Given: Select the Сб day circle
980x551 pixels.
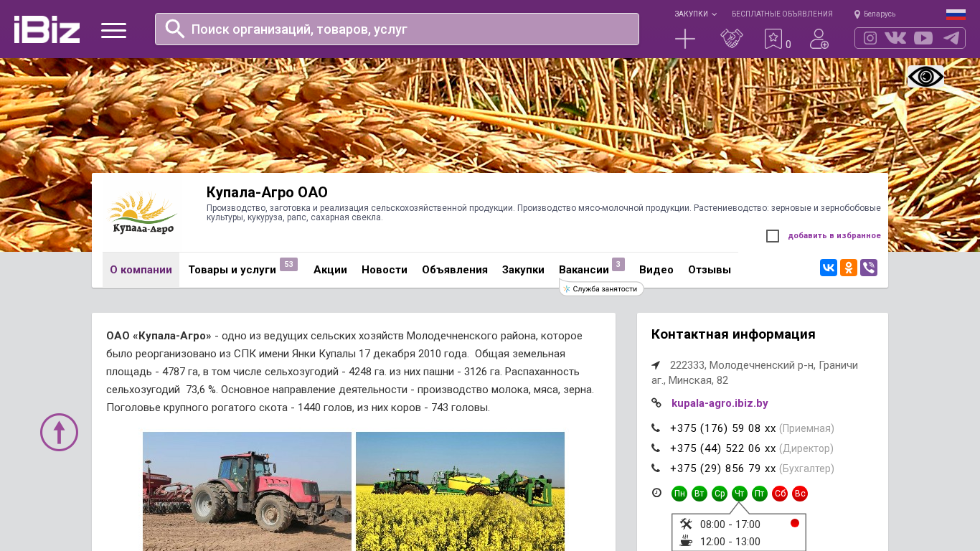Looking at the screenshot, I should coord(780,494).
